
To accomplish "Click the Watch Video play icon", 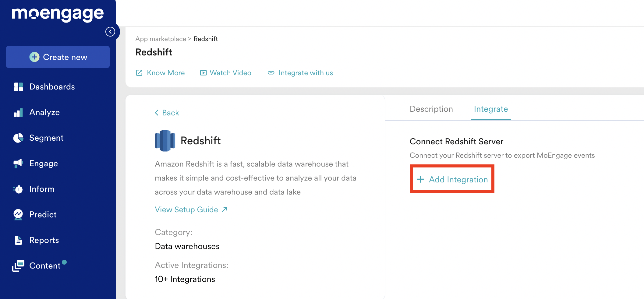I will coord(203,73).
